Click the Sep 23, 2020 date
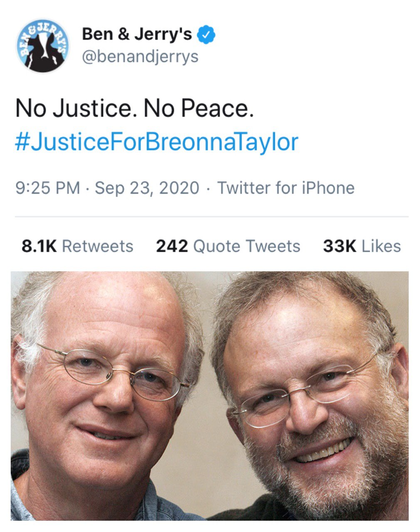This screenshot has height=532, width=420. (147, 188)
